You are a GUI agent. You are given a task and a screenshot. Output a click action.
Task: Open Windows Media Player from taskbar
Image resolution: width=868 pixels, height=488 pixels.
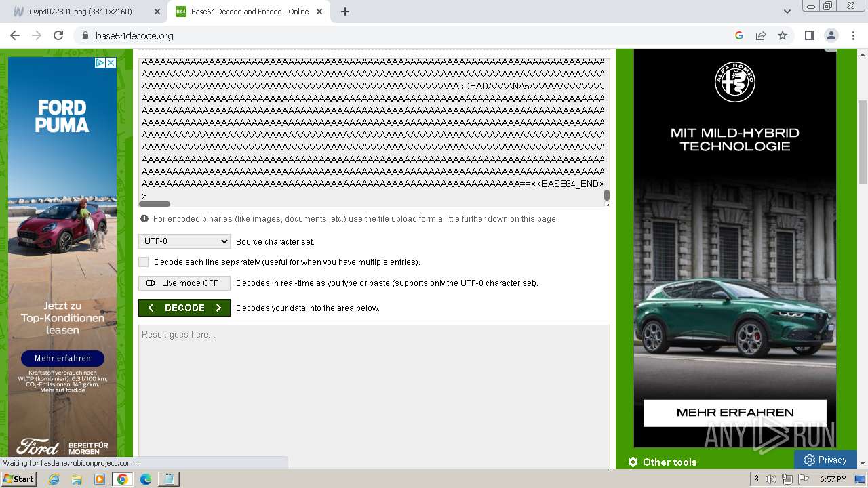pos(100,479)
